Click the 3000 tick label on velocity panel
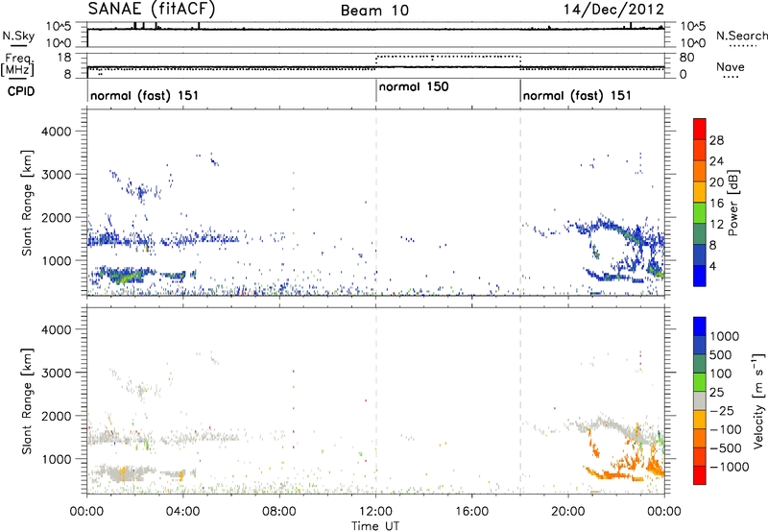 point(57,373)
